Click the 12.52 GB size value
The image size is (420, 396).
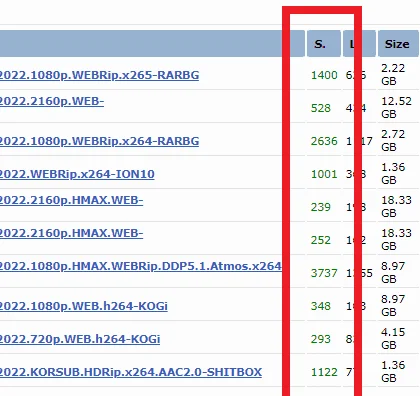point(396,108)
